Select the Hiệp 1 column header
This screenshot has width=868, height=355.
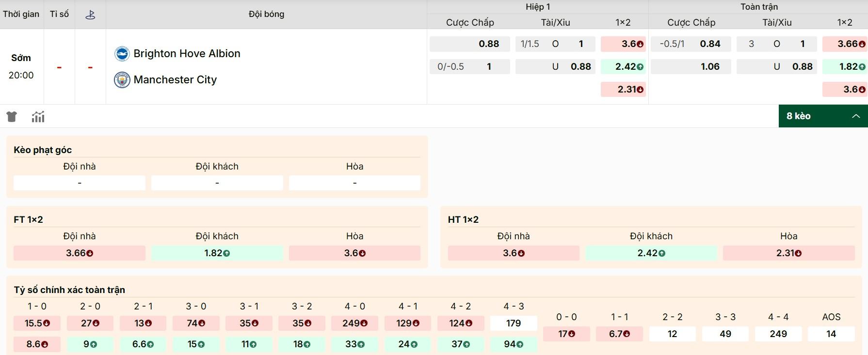537,7
